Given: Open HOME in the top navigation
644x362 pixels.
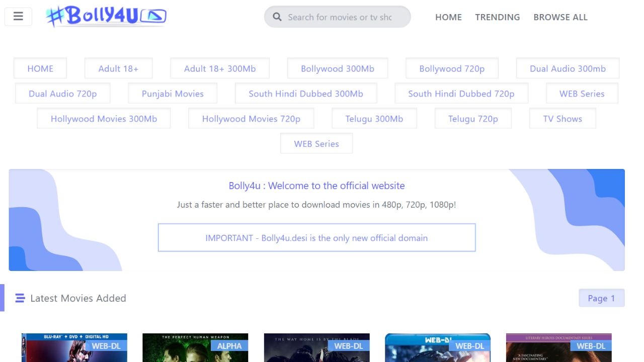Looking at the screenshot, I should click(x=448, y=17).
